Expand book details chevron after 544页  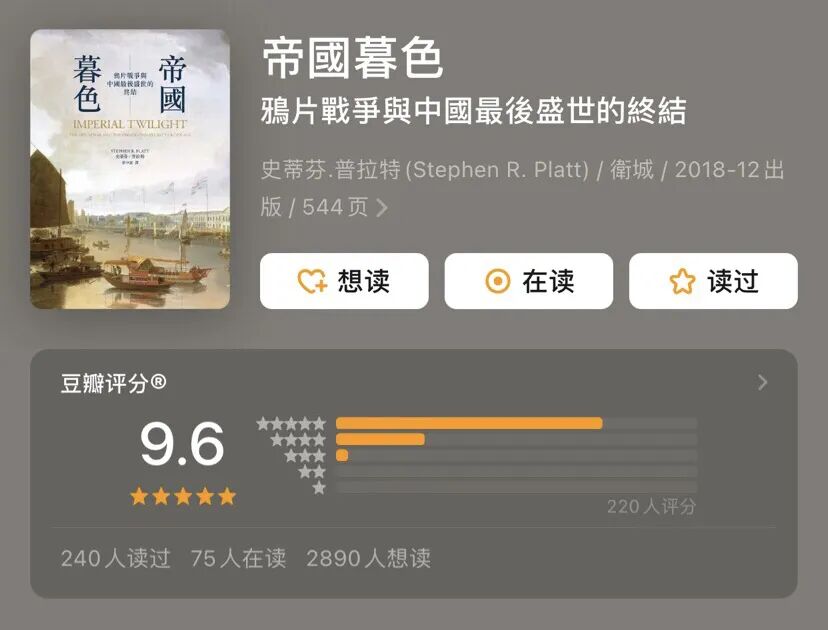[x=382, y=208]
